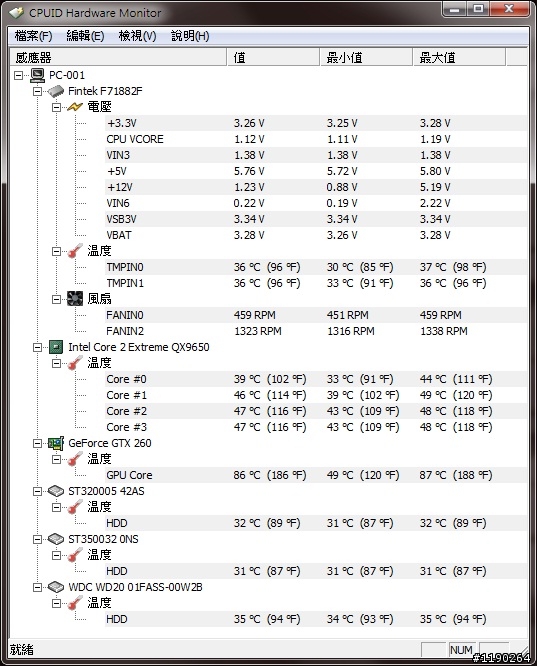The width and height of the screenshot is (537, 666).
Task: Click the 感應器 column header
Action: click(118, 57)
